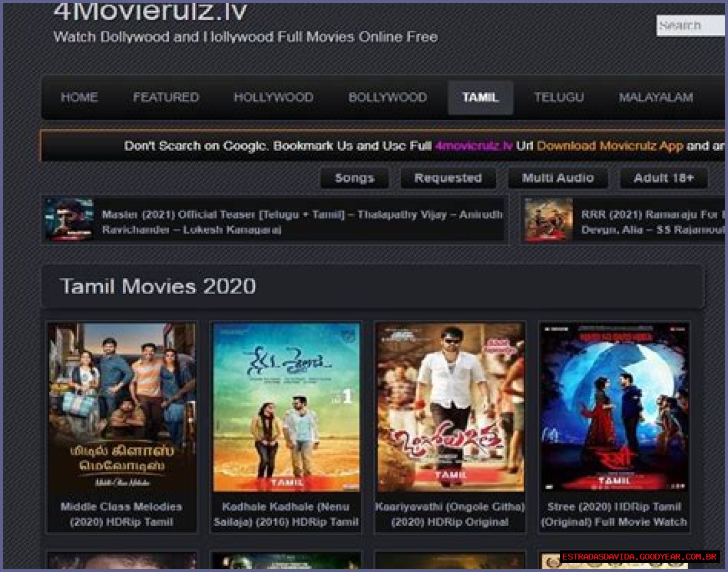Open the RRR (2021) teaser thumbnail

click(548, 220)
